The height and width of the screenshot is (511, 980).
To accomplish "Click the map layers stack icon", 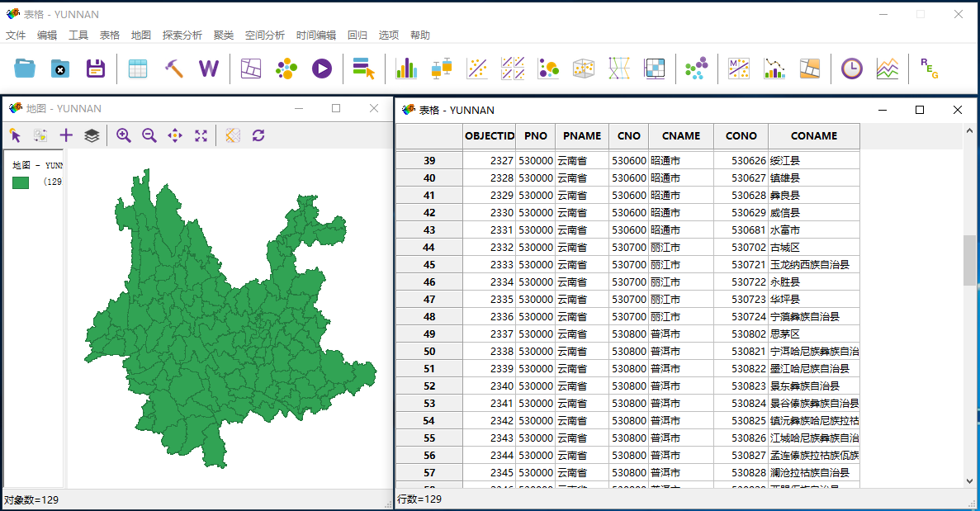I will 92,135.
